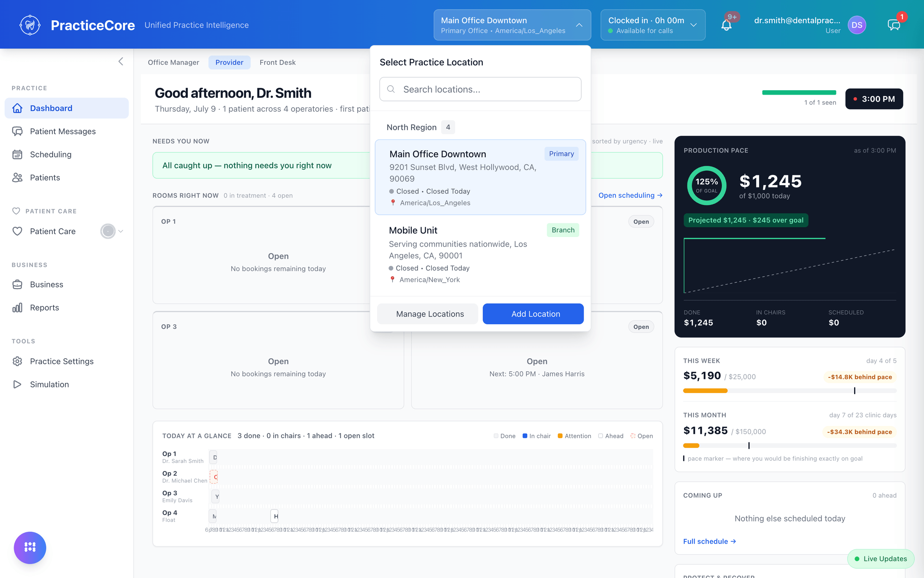Click the Search locations field

pyautogui.click(x=480, y=89)
